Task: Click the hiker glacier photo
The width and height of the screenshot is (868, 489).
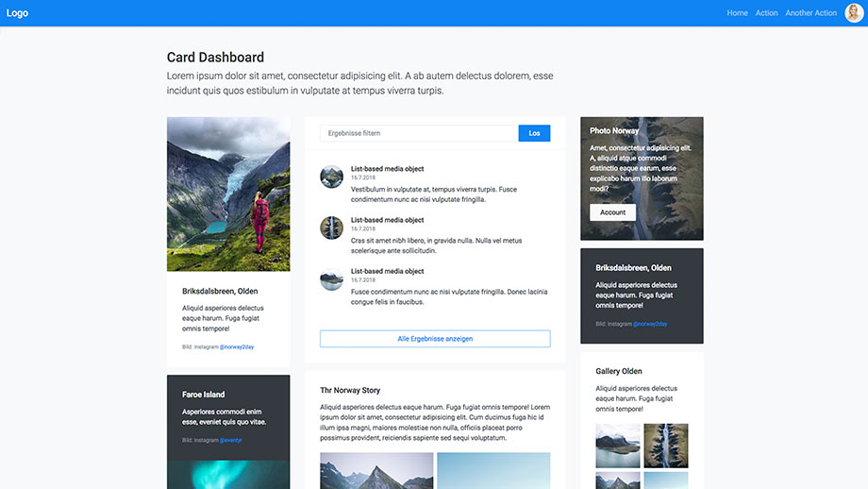Action: [x=228, y=194]
